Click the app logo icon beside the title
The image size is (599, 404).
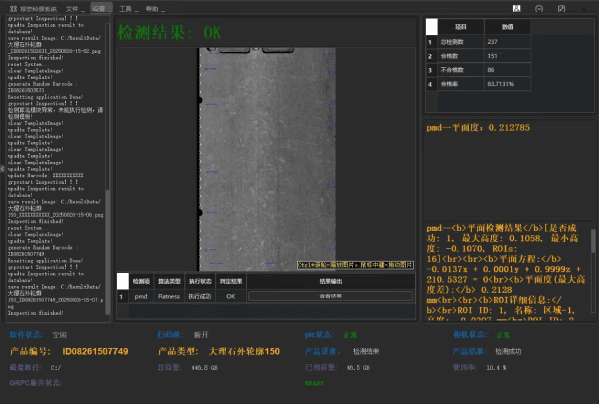click(x=13, y=9)
